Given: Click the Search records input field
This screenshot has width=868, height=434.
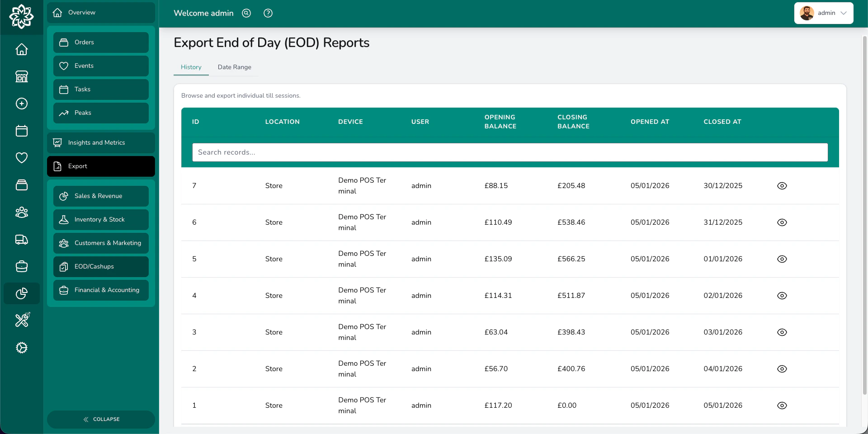Looking at the screenshot, I should point(510,152).
